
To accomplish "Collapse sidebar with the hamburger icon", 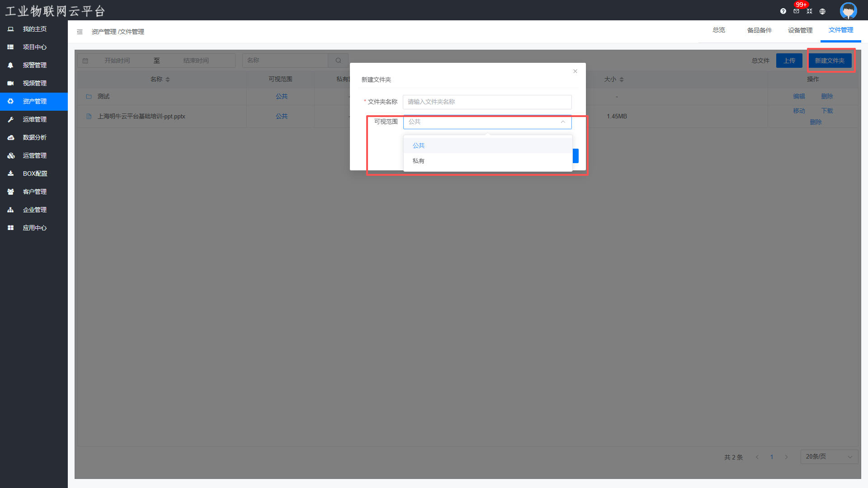I will (x=80, y=32).
